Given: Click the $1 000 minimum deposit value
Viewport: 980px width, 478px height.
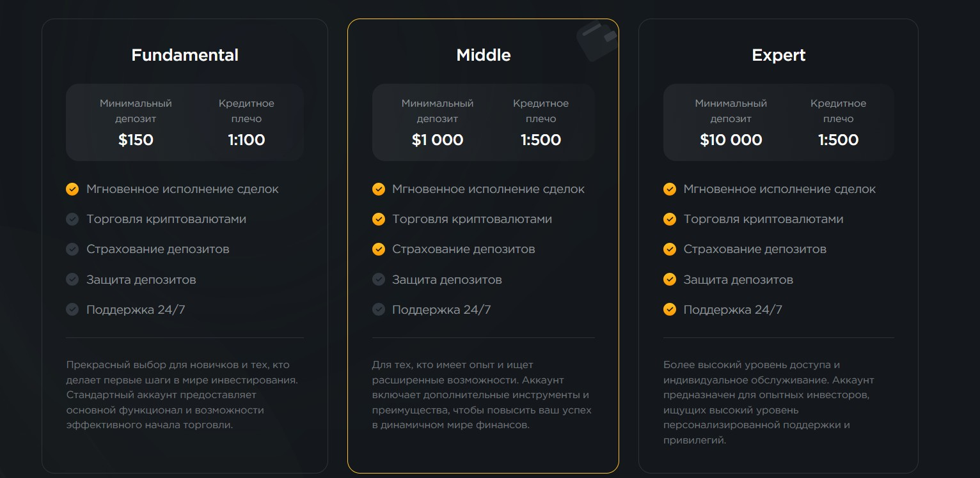Looking at the screenshot, I should point(438,140).
